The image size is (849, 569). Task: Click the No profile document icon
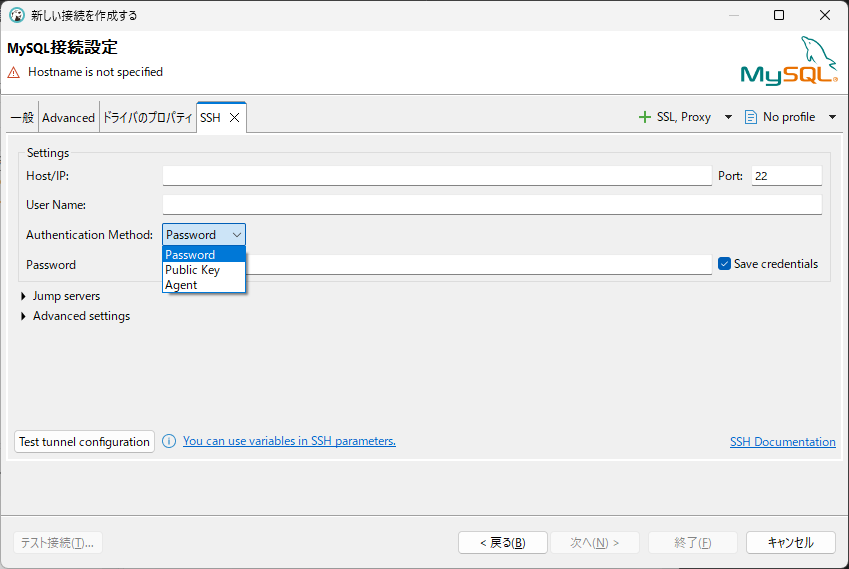click(x=751, y=117)
